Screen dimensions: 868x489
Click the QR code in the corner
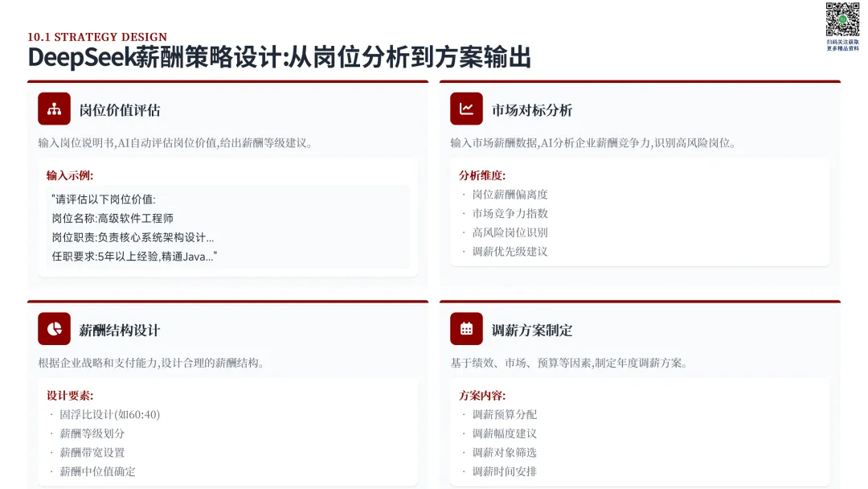(842, 19)
